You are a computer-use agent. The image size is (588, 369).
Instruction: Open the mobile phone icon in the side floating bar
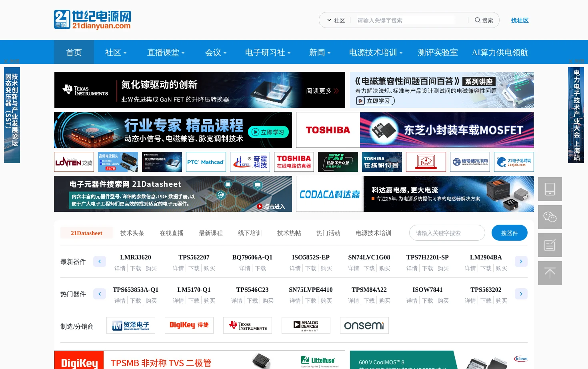pos(550,189)
